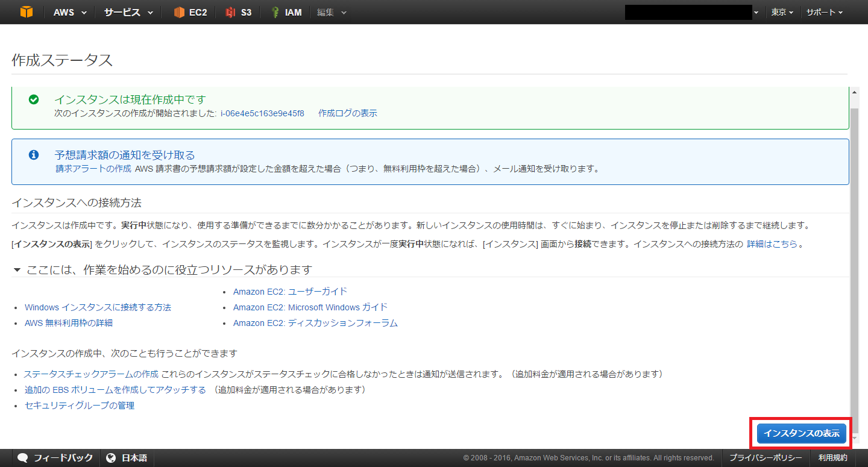868x467 pixels.
Task: Click the blue info icon
Action: (34, 155)
